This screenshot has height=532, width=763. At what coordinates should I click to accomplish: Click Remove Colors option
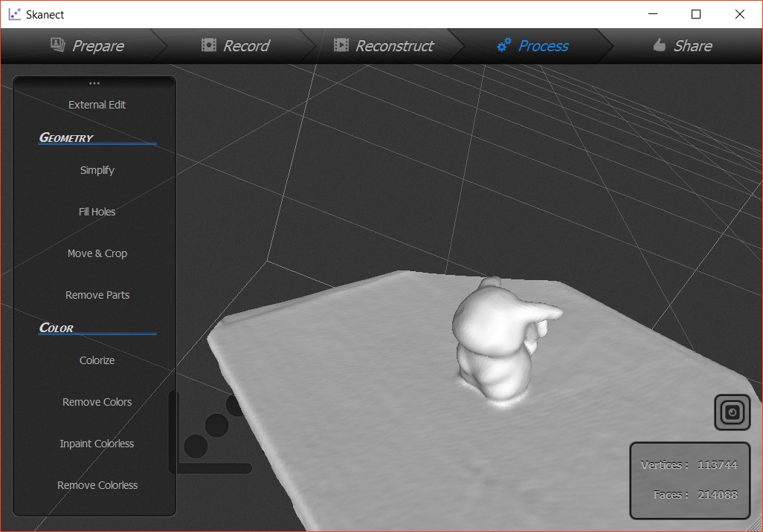click(97, 402)
